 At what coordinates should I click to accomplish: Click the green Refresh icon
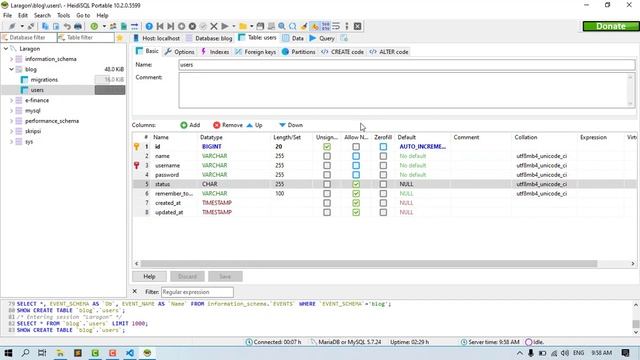[x=94, y=26]
